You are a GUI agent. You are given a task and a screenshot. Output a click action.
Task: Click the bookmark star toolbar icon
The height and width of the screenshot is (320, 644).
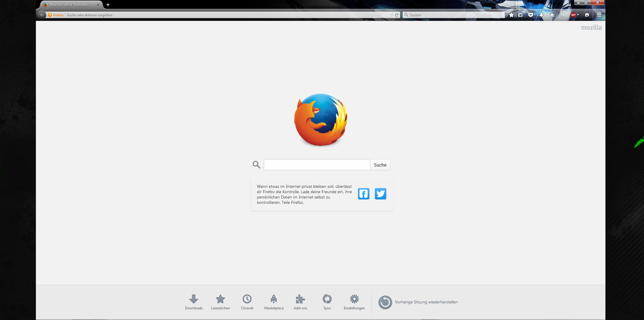pos(511,15)
